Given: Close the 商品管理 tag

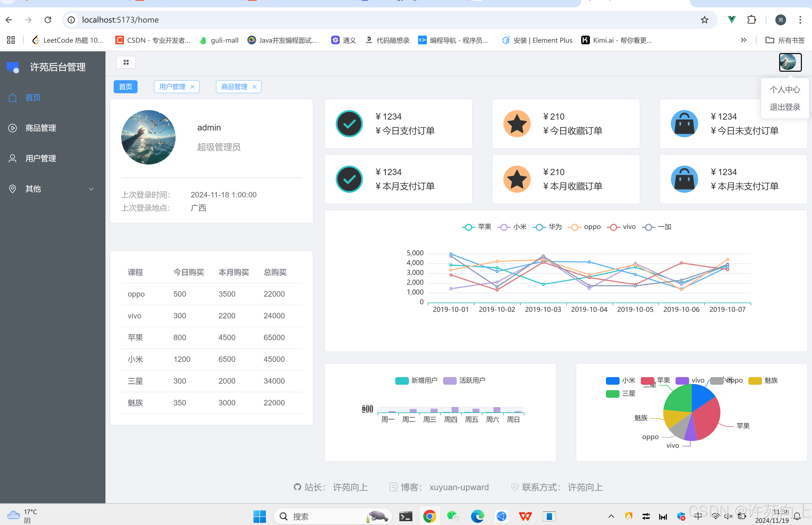Looking at the screenshot, I should [x=254, y=86].
